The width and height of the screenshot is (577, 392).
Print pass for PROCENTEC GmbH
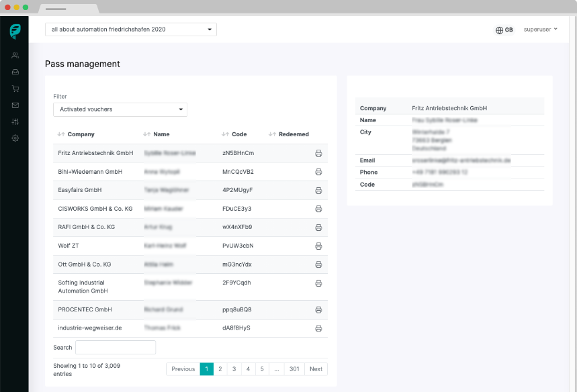[318, 310]
